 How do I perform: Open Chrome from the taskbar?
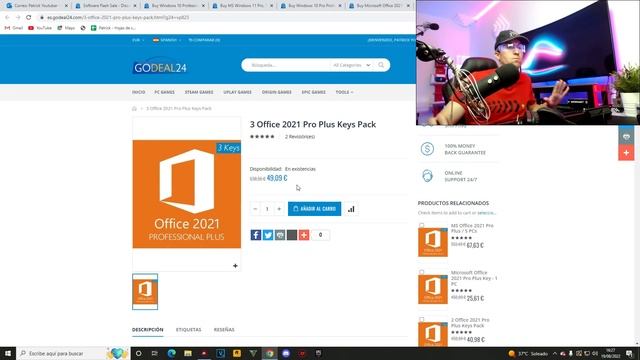[269, 353]
